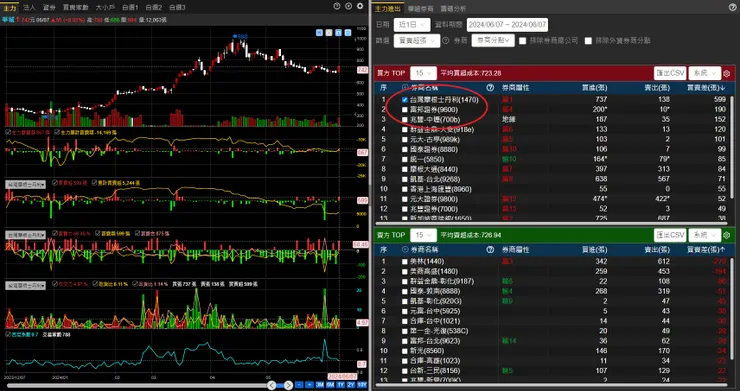Export the 買方 table with 匯出CSV
This screenshot has width=740, height=391.
coord(670,73)
